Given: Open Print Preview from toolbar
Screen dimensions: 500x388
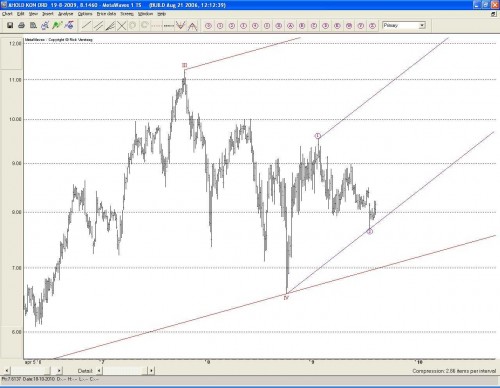Looking at the screenshot, I should tap(33, 25).
